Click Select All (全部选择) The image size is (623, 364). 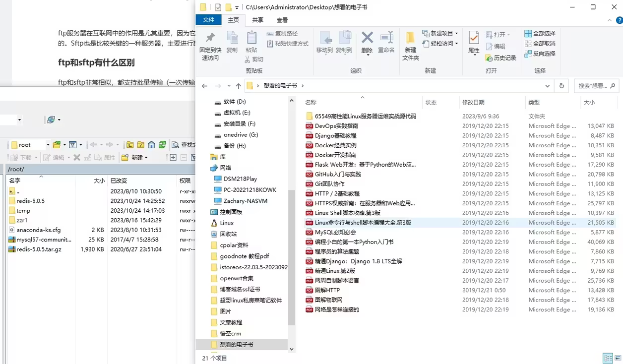click(x=540, y=33)
